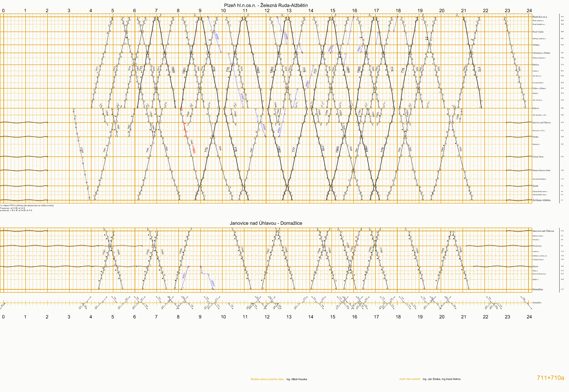The width and height of the screenshot is (569, 392).
Task: Click the legend symbol before 'zastavuje od 21.III.'
Action: coord(1,208)
